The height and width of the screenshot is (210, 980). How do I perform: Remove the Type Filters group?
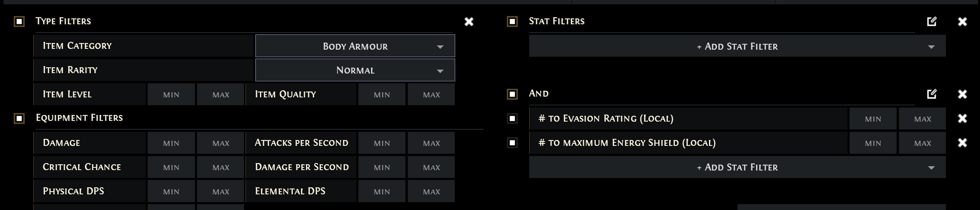point(469,22)
